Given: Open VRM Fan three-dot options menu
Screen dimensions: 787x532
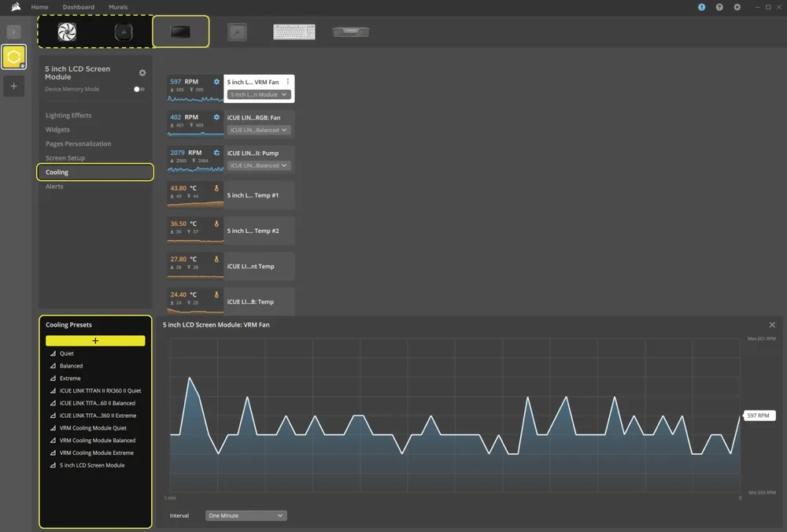Looking at the screenshot, I should [x=287, y=82].
